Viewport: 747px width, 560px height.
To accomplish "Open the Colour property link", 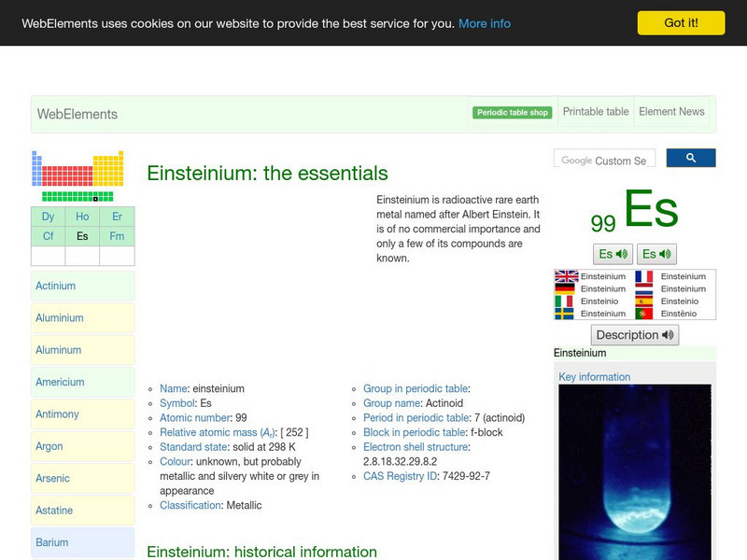I will pos(175,461).
